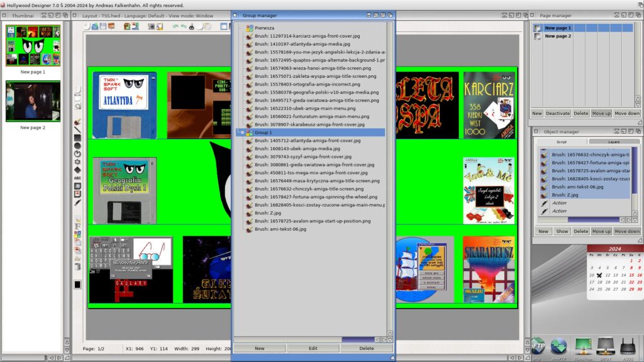Click the undo arrow toolbar icon

coord(175,26)
